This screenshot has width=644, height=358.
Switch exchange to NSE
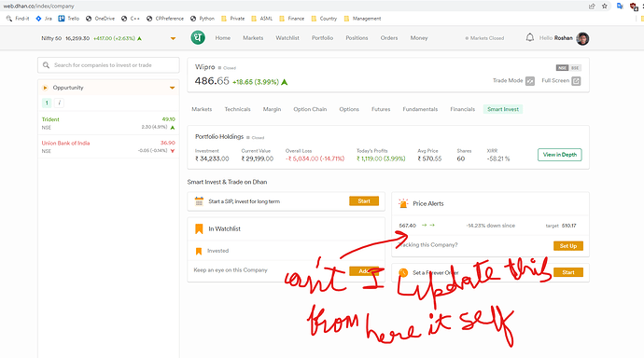pos(562,68)
